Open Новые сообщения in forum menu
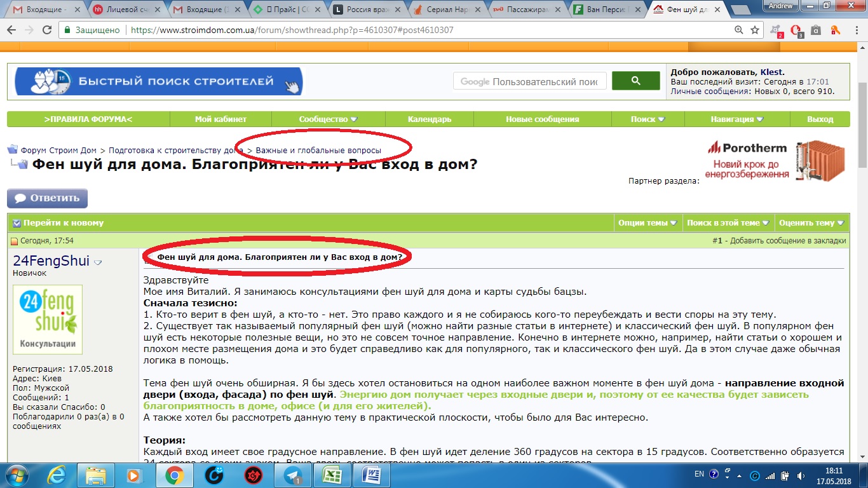The image size is (868, 488). point(542,119)
